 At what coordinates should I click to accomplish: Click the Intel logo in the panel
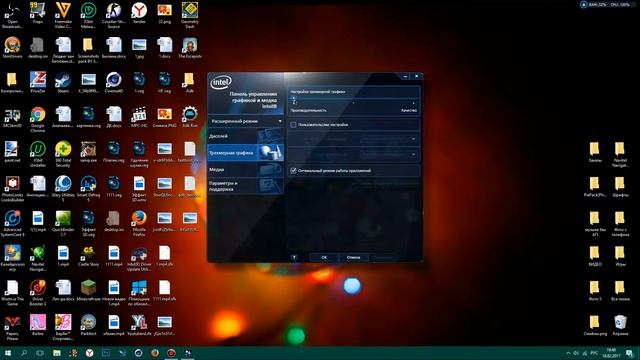[x=221, y=82]
